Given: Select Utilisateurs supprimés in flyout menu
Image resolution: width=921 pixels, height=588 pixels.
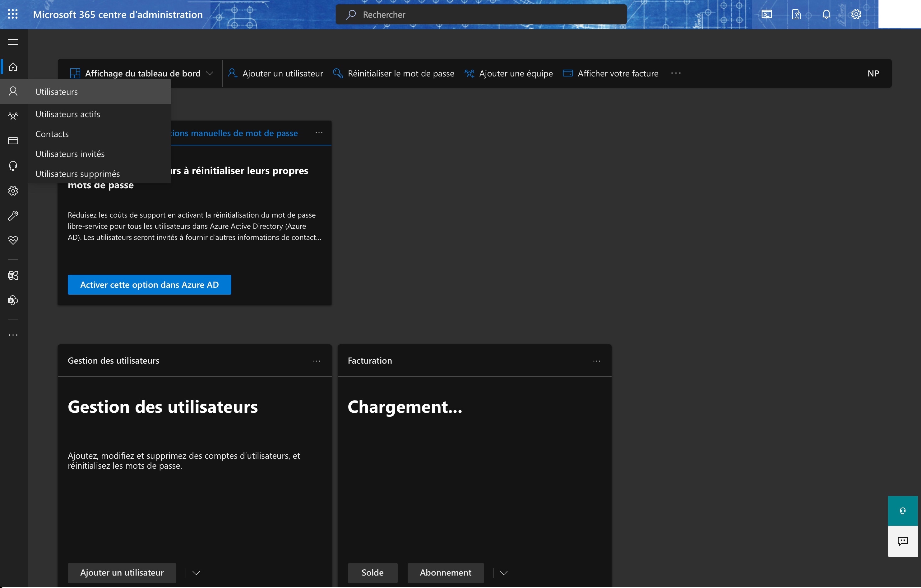Looking at the screenshot, I should 78,174.
